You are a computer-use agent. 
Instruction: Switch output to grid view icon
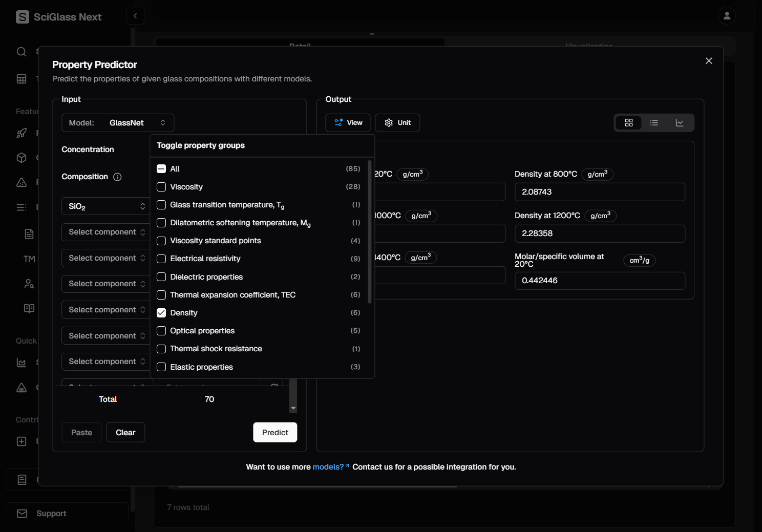pyautogui.click(x=629, y=123)
